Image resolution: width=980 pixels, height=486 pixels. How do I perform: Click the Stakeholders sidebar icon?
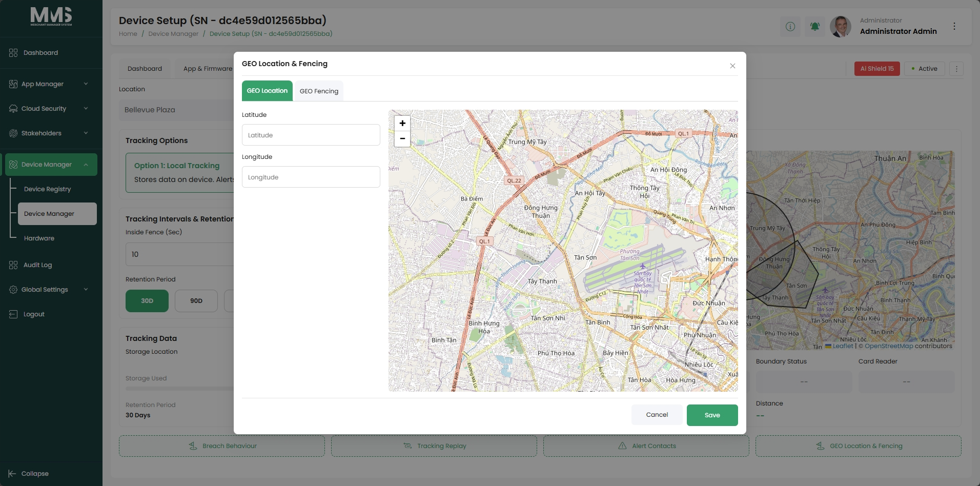tap(13, 133)
